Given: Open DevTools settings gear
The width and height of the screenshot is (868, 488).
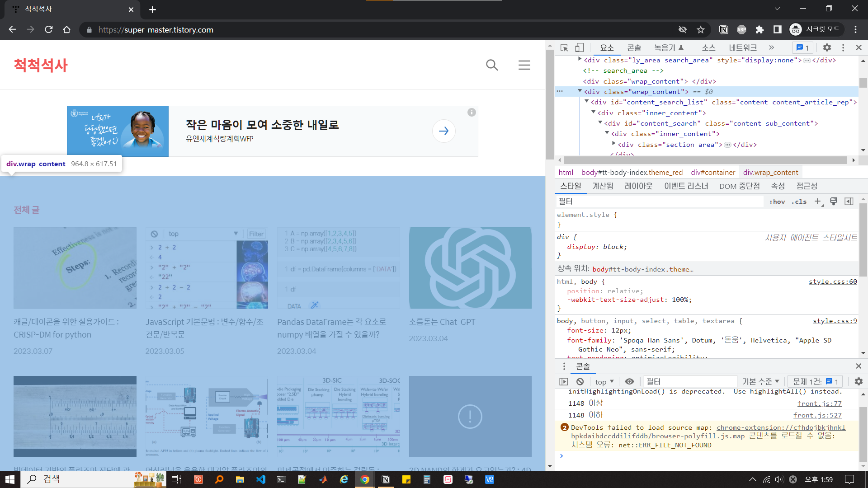Looking at the screenshot, I should (827, 47).
